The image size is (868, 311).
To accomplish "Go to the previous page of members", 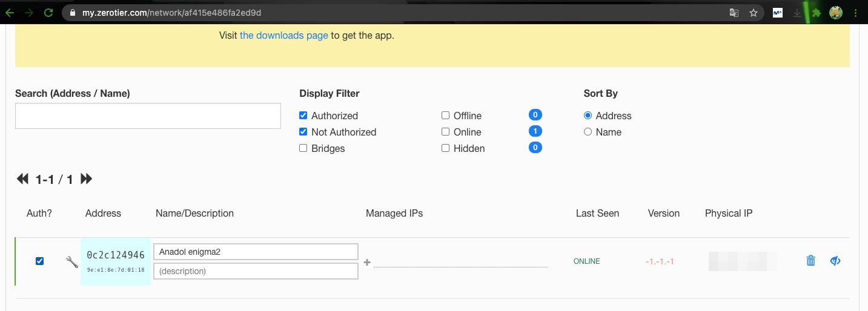I will coord(22,179).
